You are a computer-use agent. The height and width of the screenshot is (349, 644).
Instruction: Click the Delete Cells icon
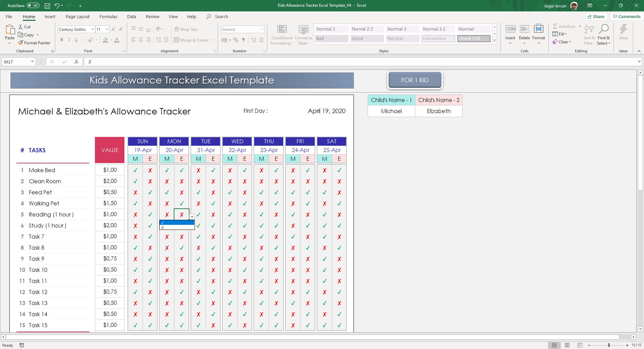(524, 30)
